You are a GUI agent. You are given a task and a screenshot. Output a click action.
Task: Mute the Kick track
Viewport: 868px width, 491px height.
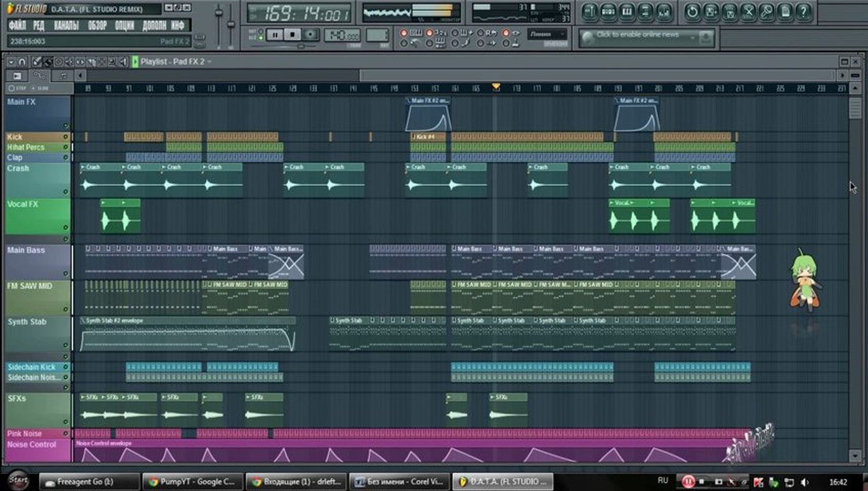66,137
